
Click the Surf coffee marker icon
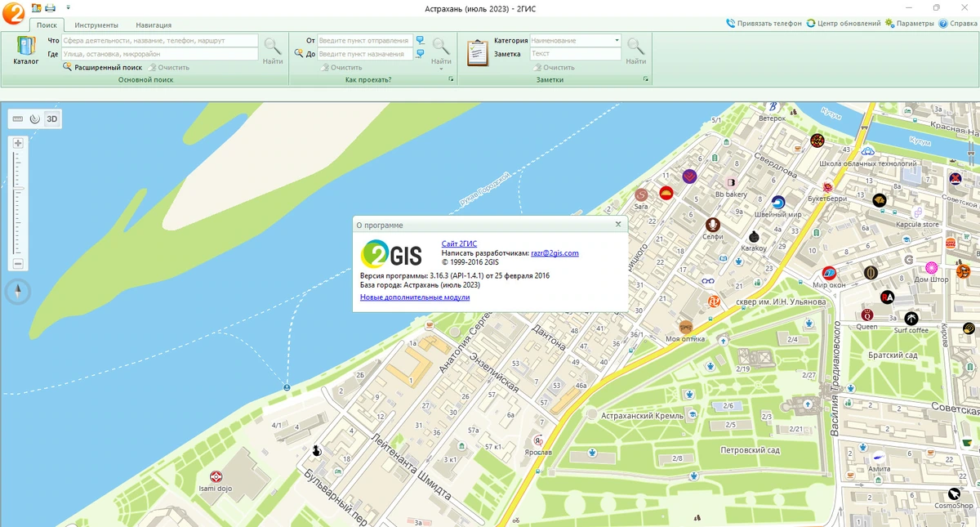[x=911, y=319]
